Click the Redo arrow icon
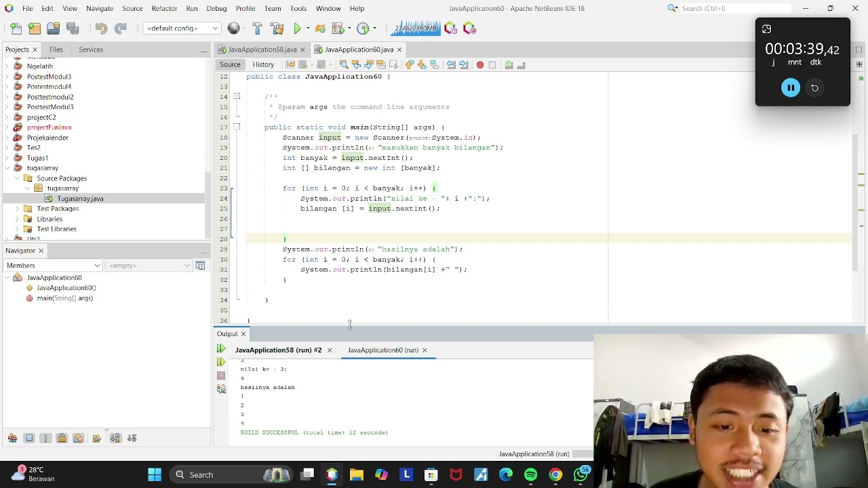 [x=120, y=28]
